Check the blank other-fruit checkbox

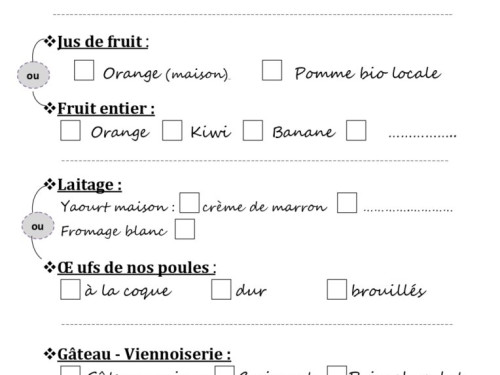356,131
